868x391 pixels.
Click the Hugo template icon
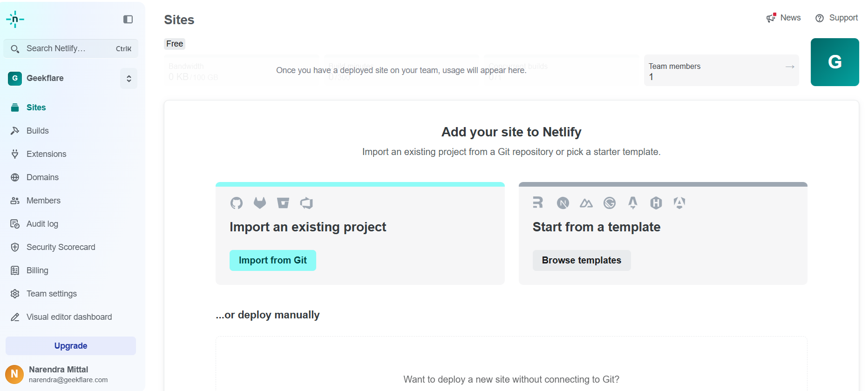(656, 203)
